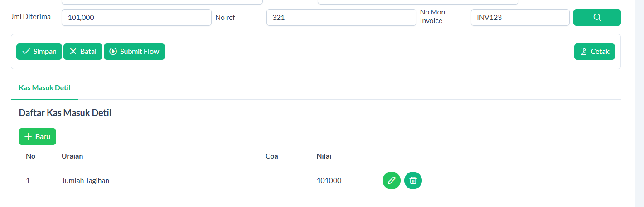This screenshot has width=644, height=207.
Task: Edit the Jumlah Tagihan row with pencil icon
Action: pos(392,180)
